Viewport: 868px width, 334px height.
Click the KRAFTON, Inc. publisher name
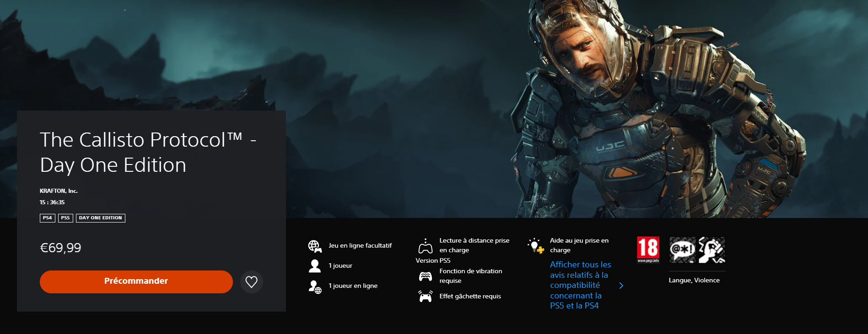pyautogui.click(x=59, y=191)
